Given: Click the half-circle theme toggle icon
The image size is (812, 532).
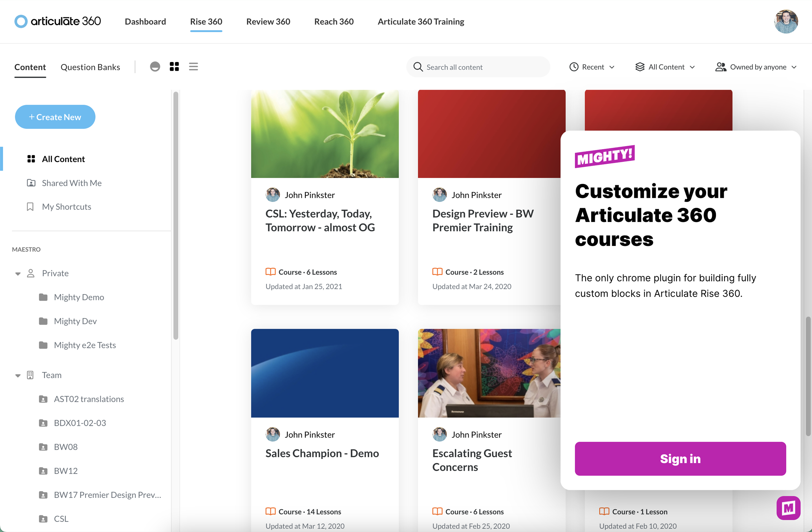Looking at the screenshot, I should 155,66.
